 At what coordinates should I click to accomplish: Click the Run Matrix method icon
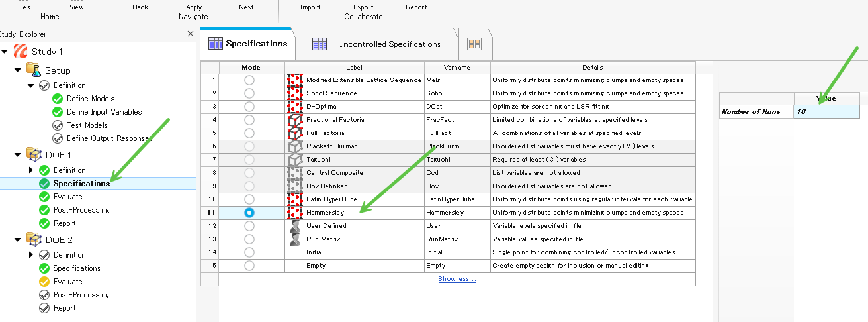tap(295, 239)
